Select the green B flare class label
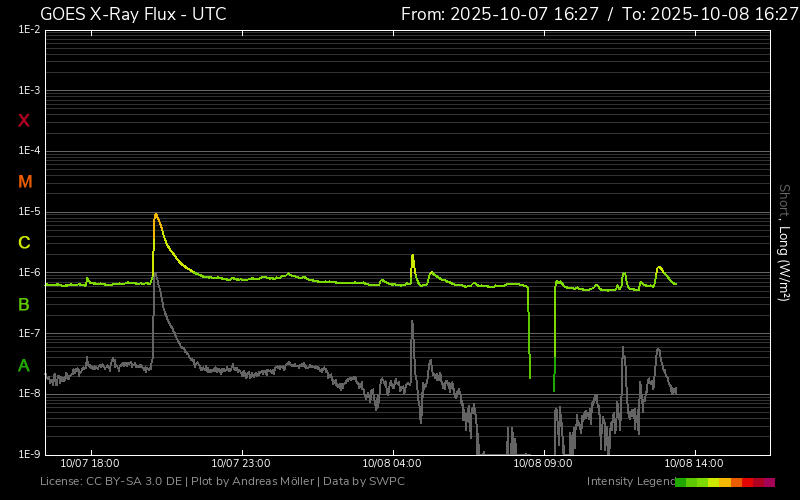This screenshot has width=800, height=500. [x=23, y=305]
